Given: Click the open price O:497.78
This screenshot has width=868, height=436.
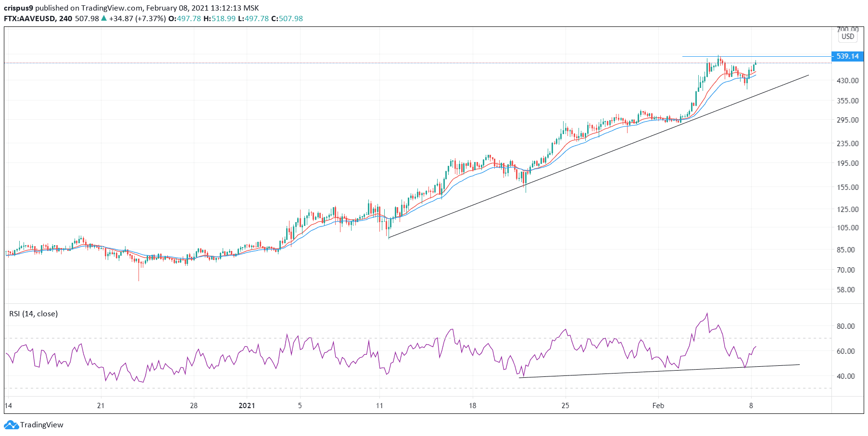Looking at the screenshot, I should pos(185,19).
